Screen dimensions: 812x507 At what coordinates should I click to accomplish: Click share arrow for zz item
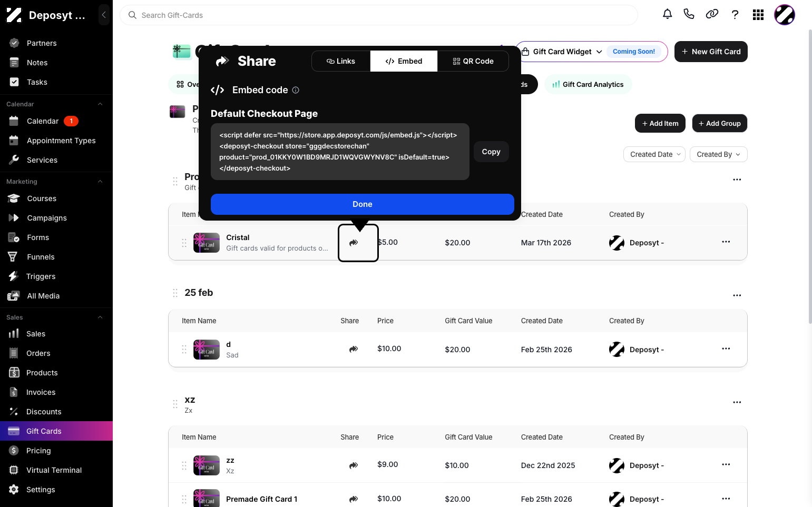354,465
